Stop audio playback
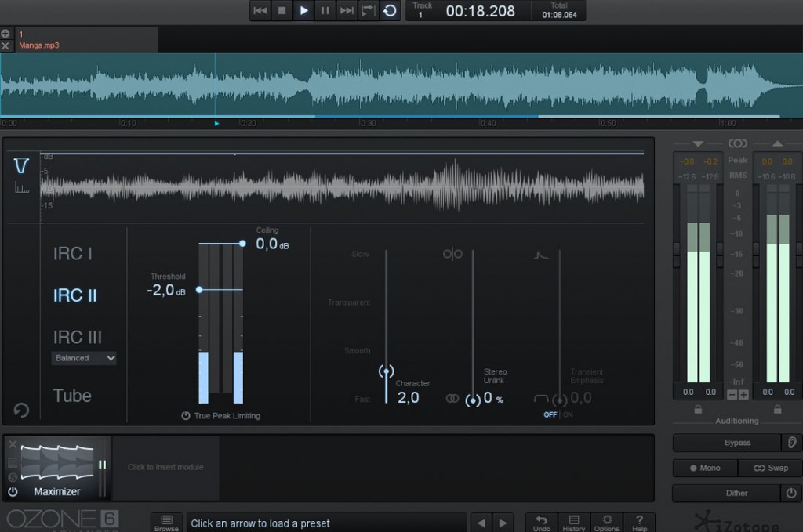This screenshot has width=803, height=532. coord(282,11)
